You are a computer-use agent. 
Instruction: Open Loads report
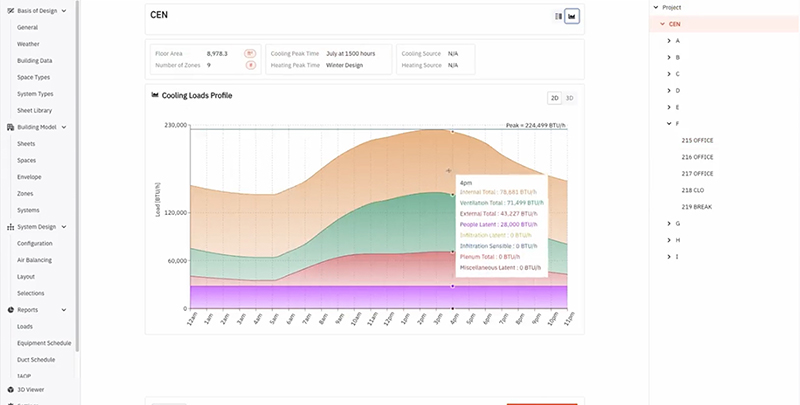coord(24,326)
